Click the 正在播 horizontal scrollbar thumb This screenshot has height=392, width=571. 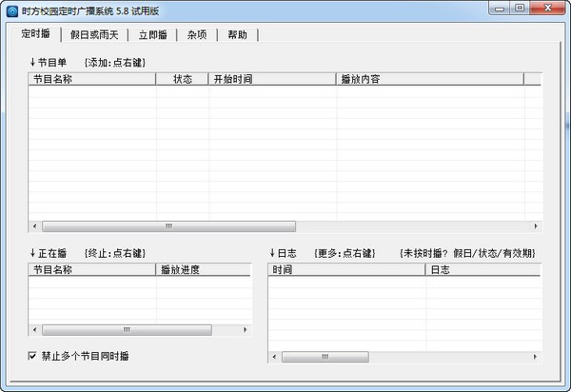coord(127,330)
